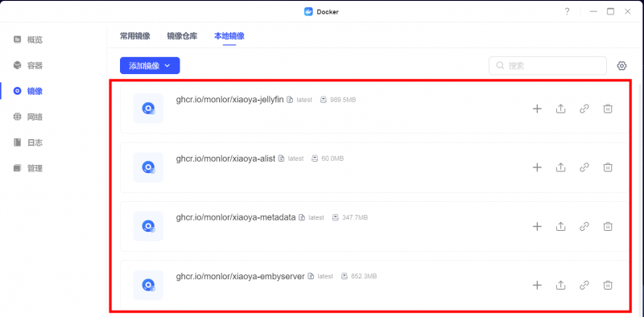This screenshot has height=317, width=644.
Task: Open the help question mark
Action: (x=568, y=11)
